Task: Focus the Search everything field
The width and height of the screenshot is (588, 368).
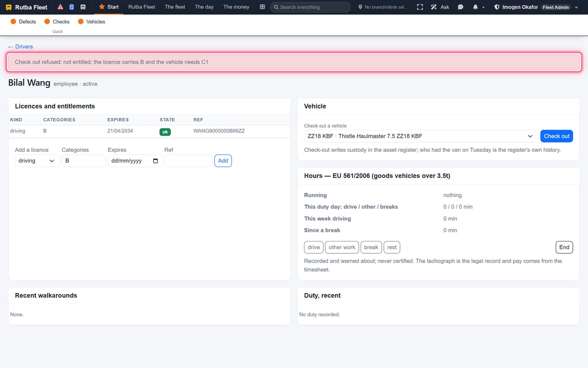Action: [310, 7]
